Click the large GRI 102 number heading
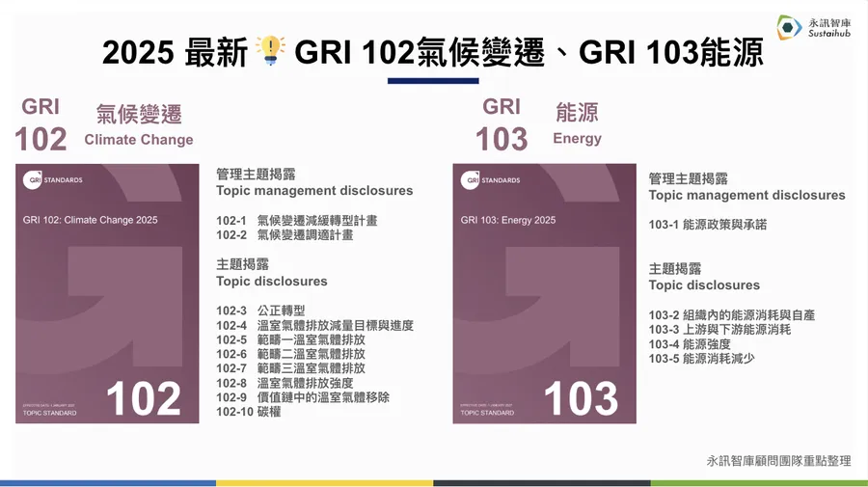Image resolution: width=868 pixels, height=487 pixels. click(x=41, y=125)
